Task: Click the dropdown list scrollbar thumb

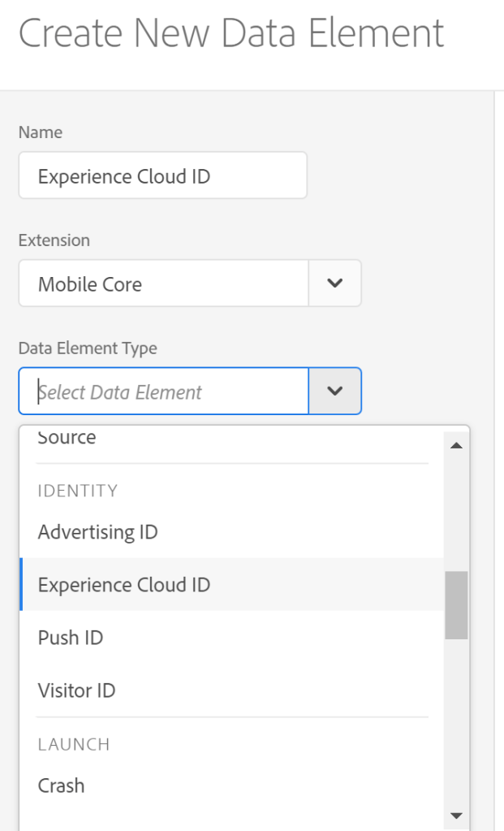Action: pyautogui.click(x=455, y=604)
